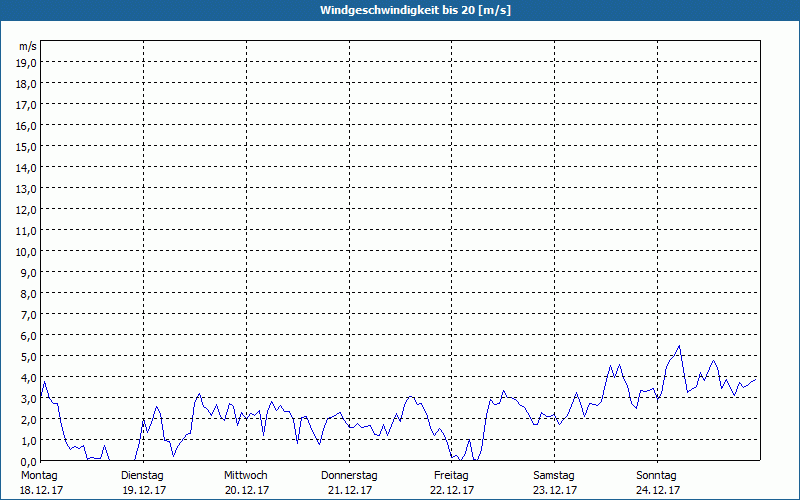Image resolution: width=800 pixels, height=500 pixels.
Task: Click the date '21.12.17'
Action: pyautogui.click(x=350, y=490)
